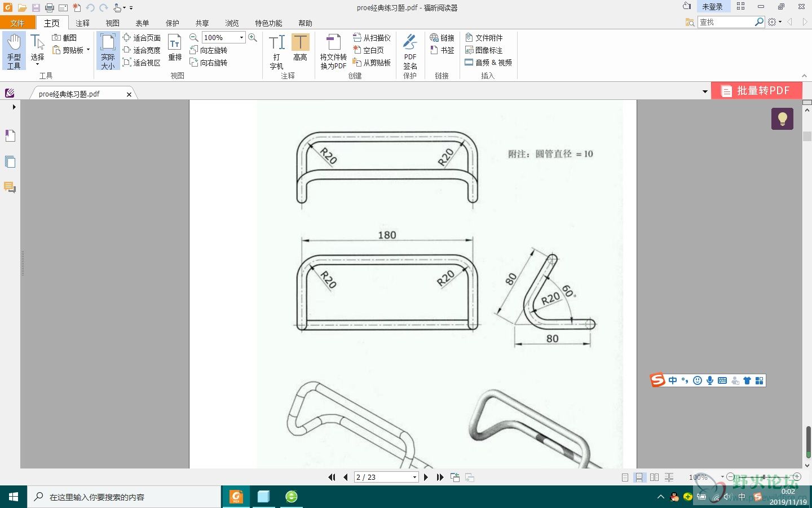Insert a File Attachment (文件附件)
812x508 pixels.
point(484,38)
